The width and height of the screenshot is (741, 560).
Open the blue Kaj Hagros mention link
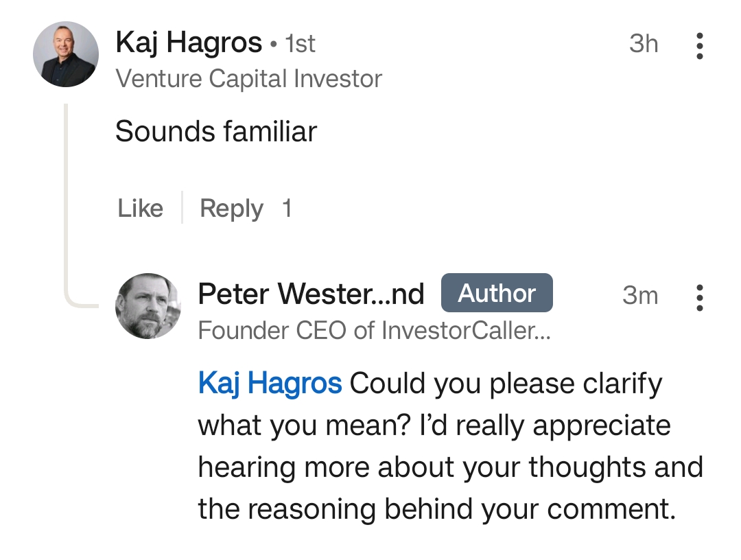pyautogui.click(x=270, y=383)
